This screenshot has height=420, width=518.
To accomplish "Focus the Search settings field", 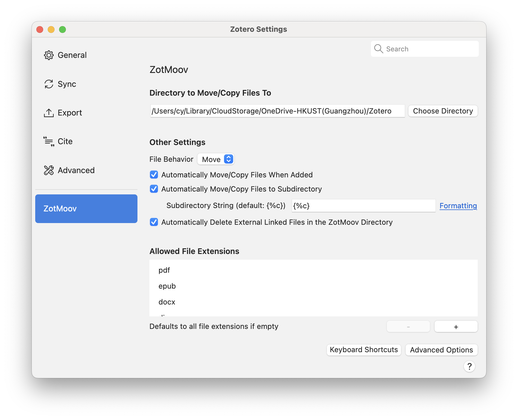I will coord(425,49).
